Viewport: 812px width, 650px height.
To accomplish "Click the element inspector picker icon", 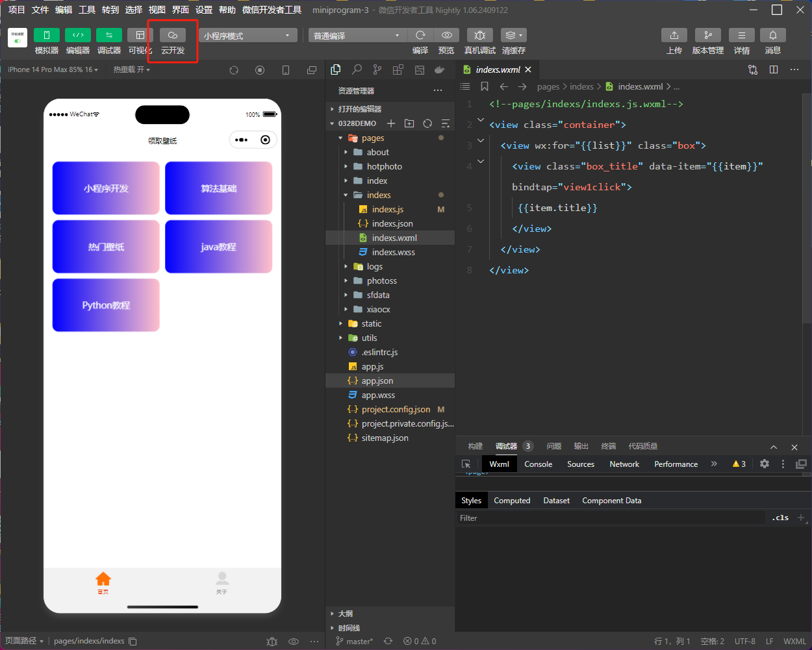I will (x=466, y=464).
